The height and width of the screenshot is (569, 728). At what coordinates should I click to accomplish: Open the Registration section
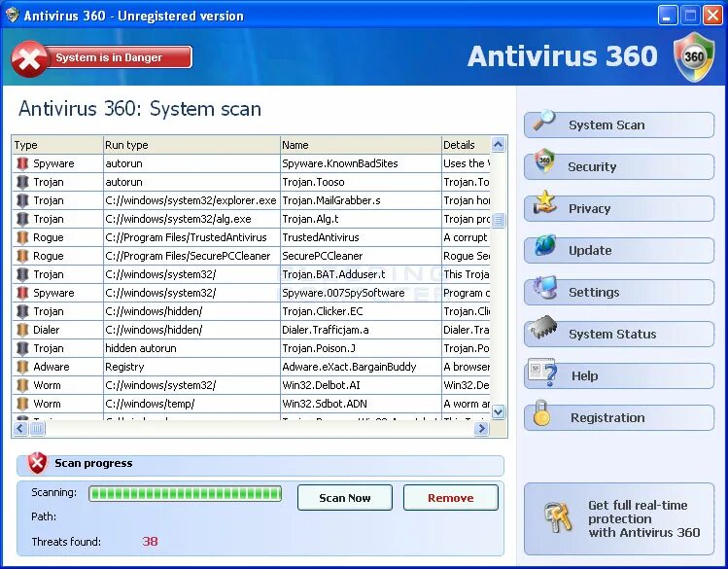pyautogui.click(x=619, y=417)
